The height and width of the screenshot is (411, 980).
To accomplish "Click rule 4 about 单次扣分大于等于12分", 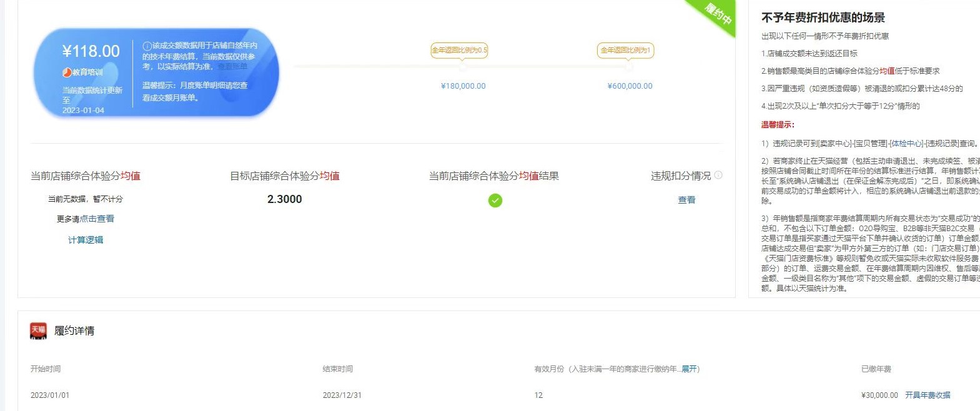I will pos(841,106).
